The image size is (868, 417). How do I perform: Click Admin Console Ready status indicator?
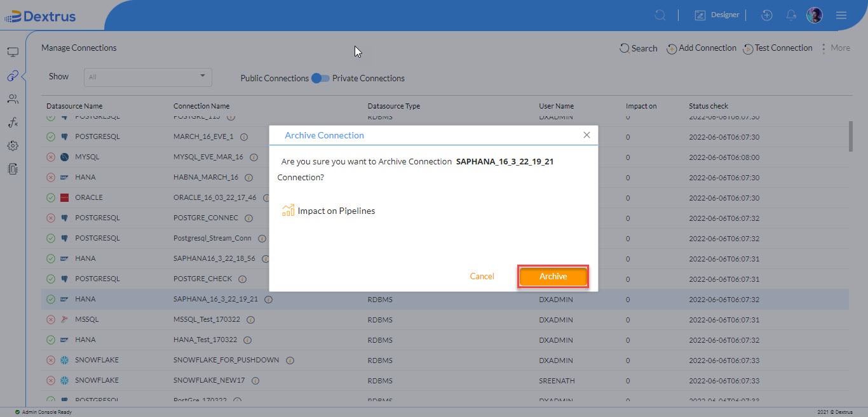click(x=43, y=412)
